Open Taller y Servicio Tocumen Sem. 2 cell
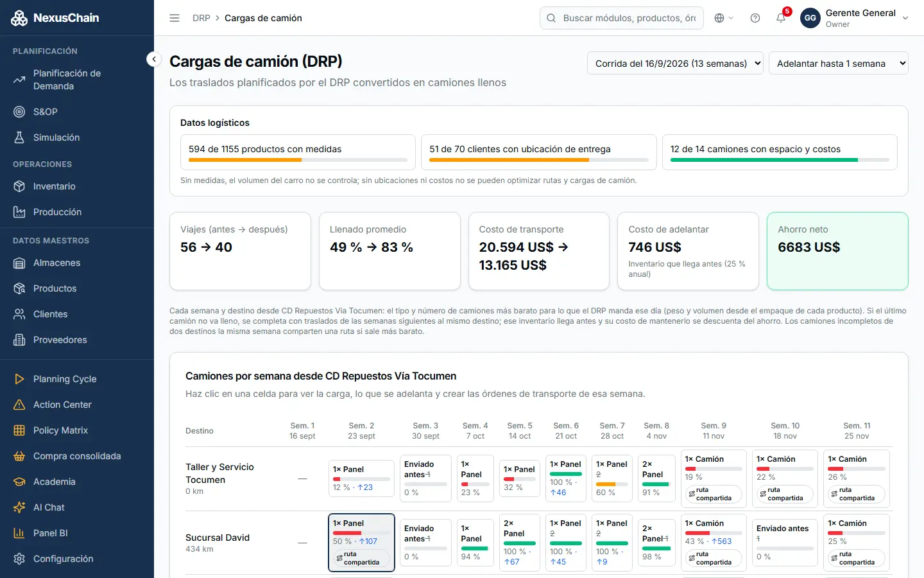 pyautogui.click(x=361, y=478)
